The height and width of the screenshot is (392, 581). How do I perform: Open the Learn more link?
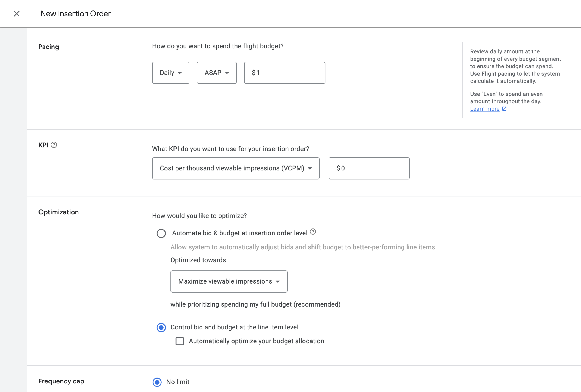(484, 109)
